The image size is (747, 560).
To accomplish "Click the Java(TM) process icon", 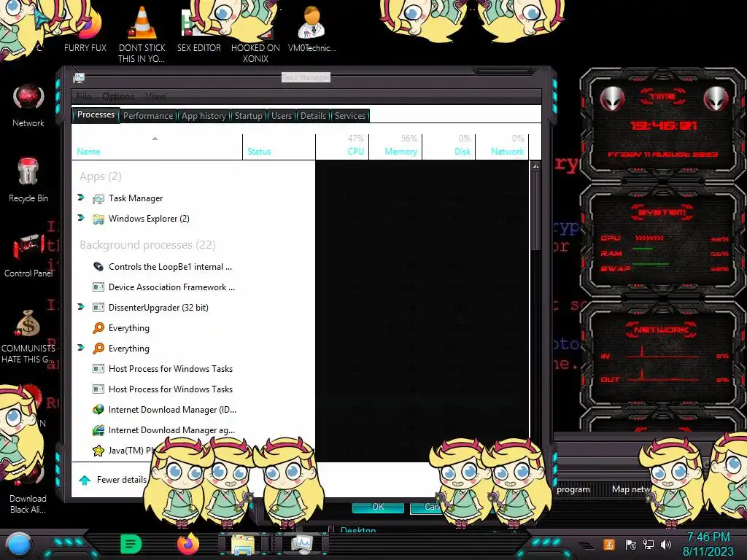I will pos(98,451).
